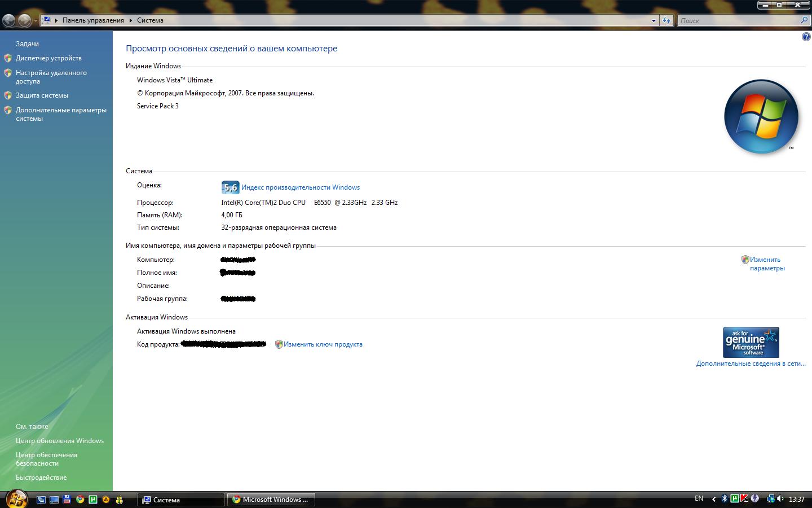Click the 4,00 ГБ memory value
812x508 pixels.
(x=232, y=215)
